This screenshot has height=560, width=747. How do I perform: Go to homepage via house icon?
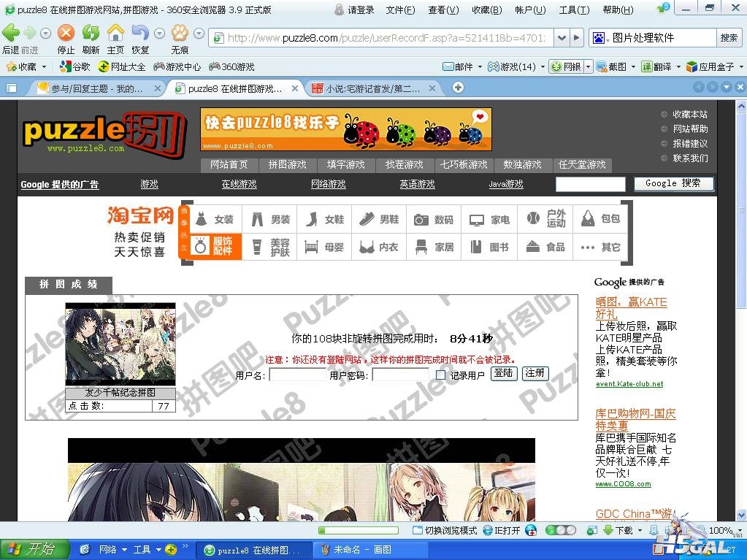115,33
